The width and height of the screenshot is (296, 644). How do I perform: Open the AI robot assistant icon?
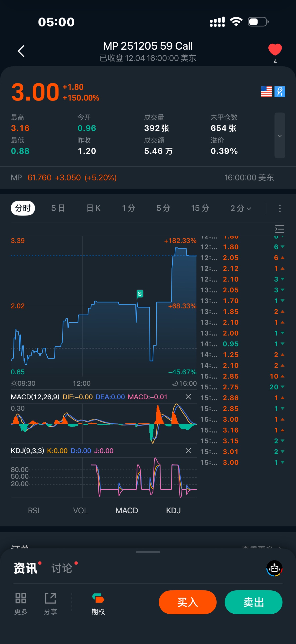pyautogui.click(x=274, y=568)
